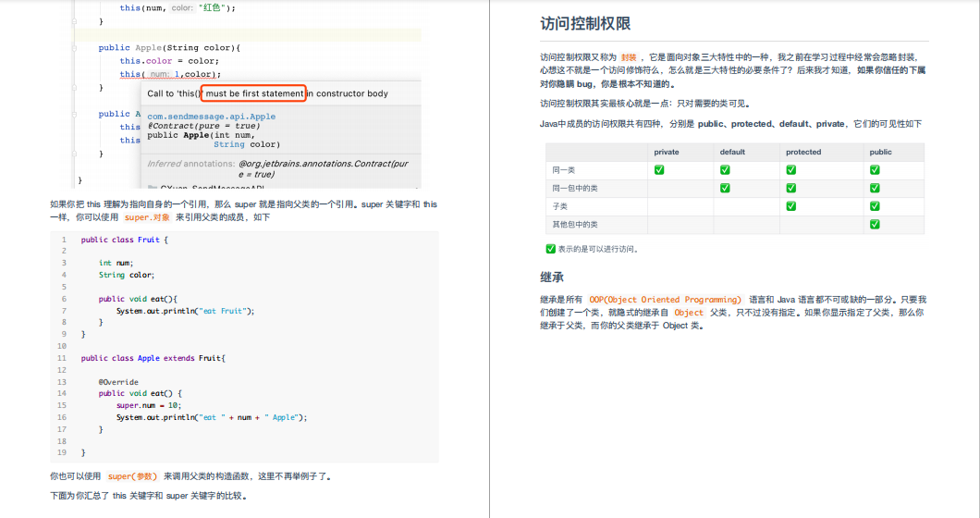Click the sentence 下面为你汇总了 this 关键字和 super 关键字的比较
Image resolution: width=980 pixels, height=518 pixels.
150,496
